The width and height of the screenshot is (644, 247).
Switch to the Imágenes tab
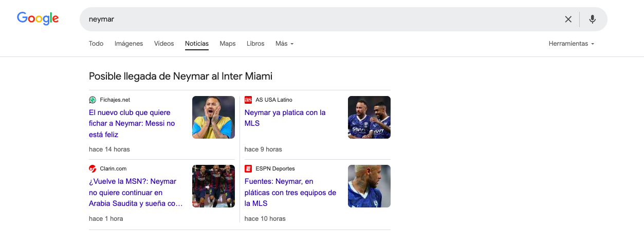pyautogui.click(x=128, y=44)
